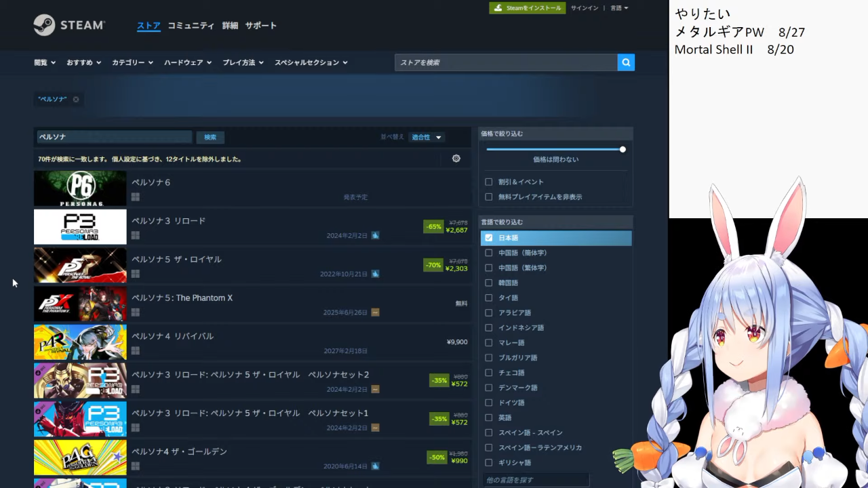This screenshot has height=488, width=868.
Task: Enable 無料プレイアイテムを非表示 checkbox
Action: coord(488,197)
